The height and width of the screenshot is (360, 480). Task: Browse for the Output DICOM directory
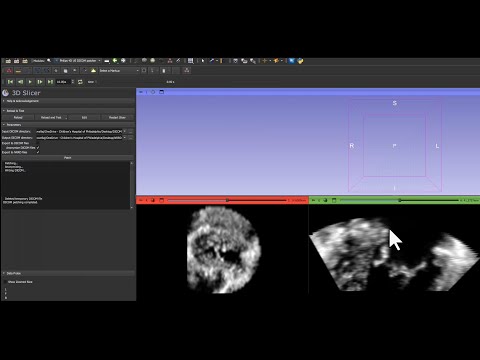(x=131, y=138)
